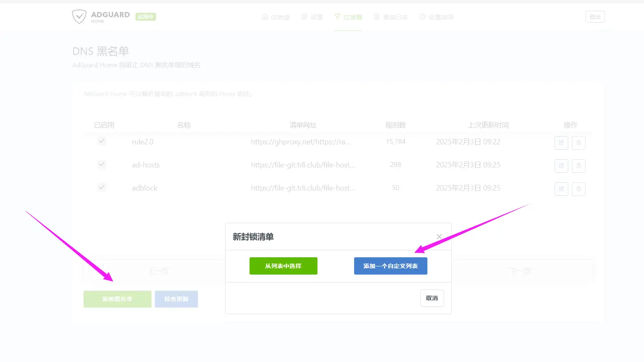
Task: Click the AdGuard Home shield logo
Action: click(79, 17)
